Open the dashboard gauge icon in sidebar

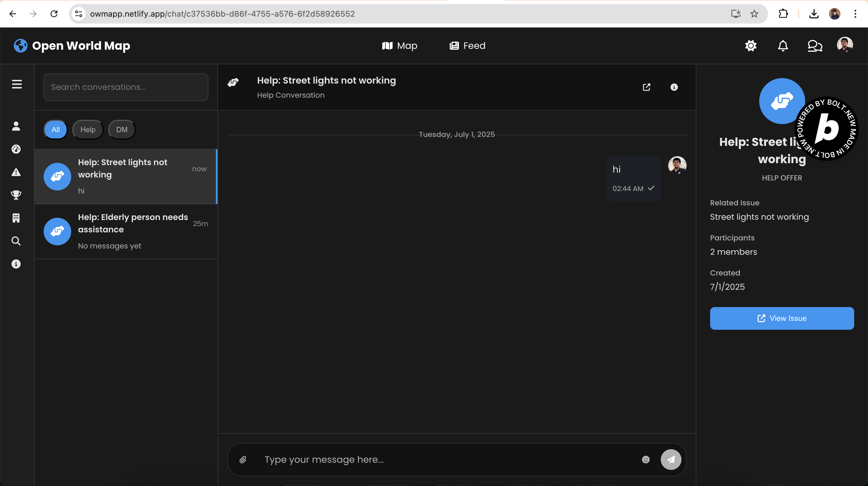coord(16,149)
